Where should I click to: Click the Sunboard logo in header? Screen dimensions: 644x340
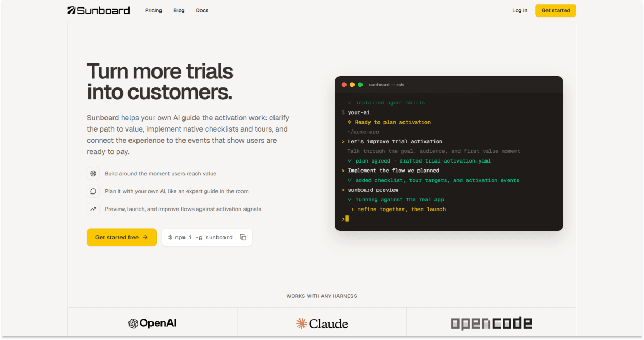tap(99, 10)
